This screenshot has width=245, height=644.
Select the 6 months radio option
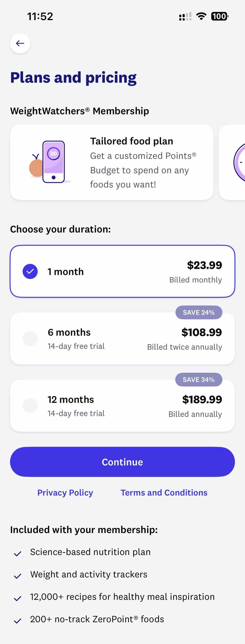pyautogui.click(x=30, y=339)
